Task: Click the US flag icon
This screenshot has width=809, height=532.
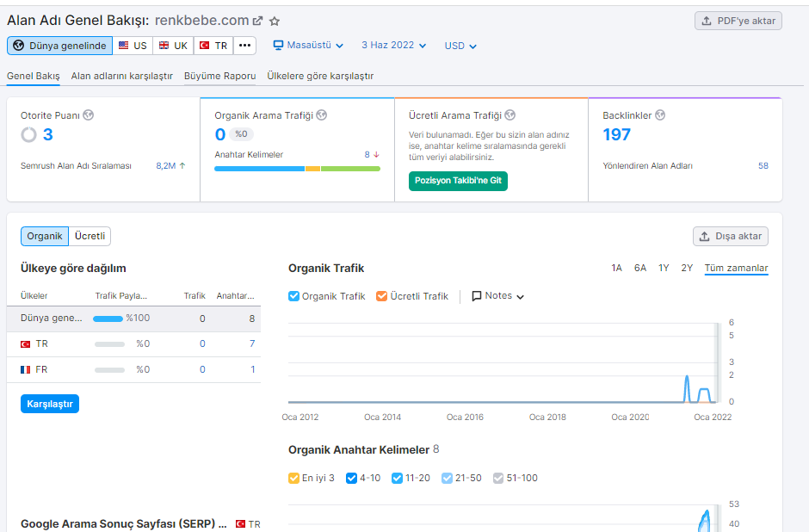Action: (x=123, y=46)
